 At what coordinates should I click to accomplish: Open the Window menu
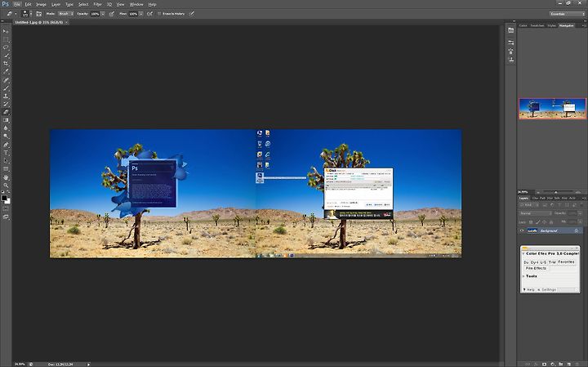coord(136,5)
